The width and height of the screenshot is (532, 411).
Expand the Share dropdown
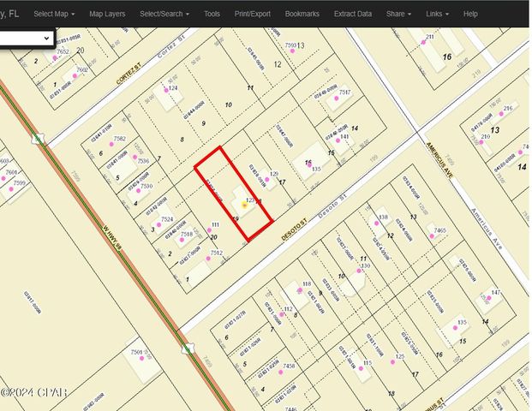coord(398,14)
